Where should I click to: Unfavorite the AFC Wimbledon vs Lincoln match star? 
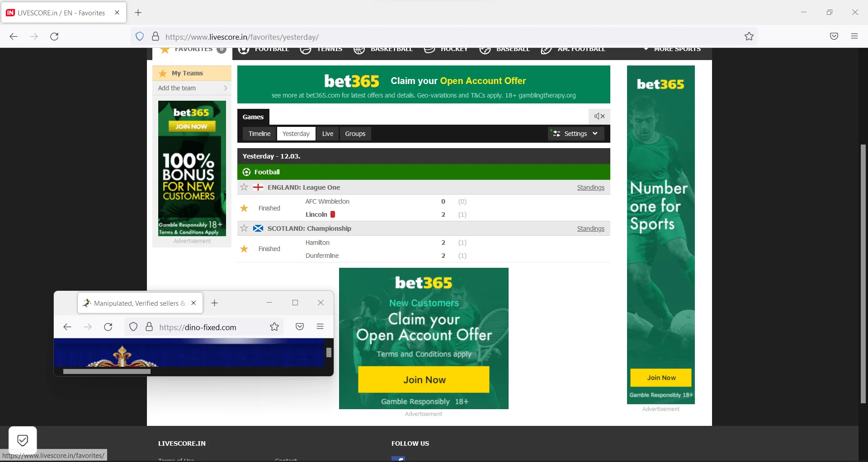point(244,208)
